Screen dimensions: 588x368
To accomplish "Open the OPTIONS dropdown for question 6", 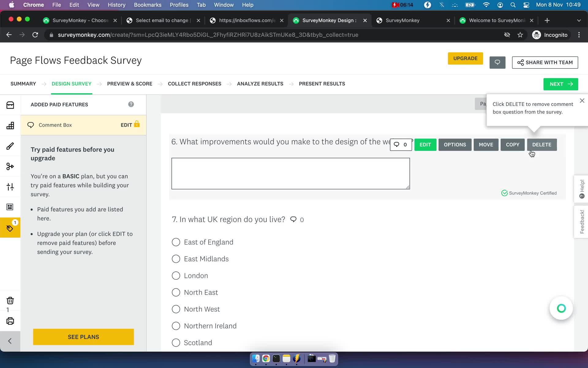I will (x=455, y=144).
